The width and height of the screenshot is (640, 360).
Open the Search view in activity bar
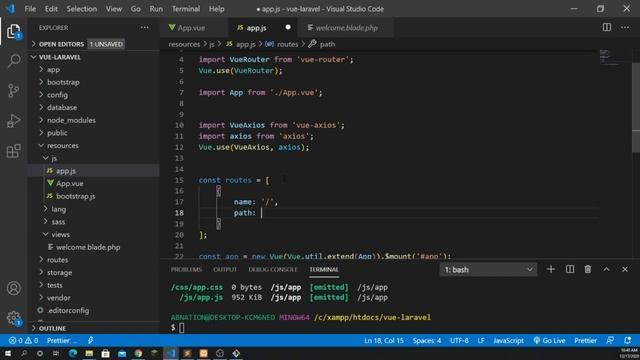pos(13,61)
